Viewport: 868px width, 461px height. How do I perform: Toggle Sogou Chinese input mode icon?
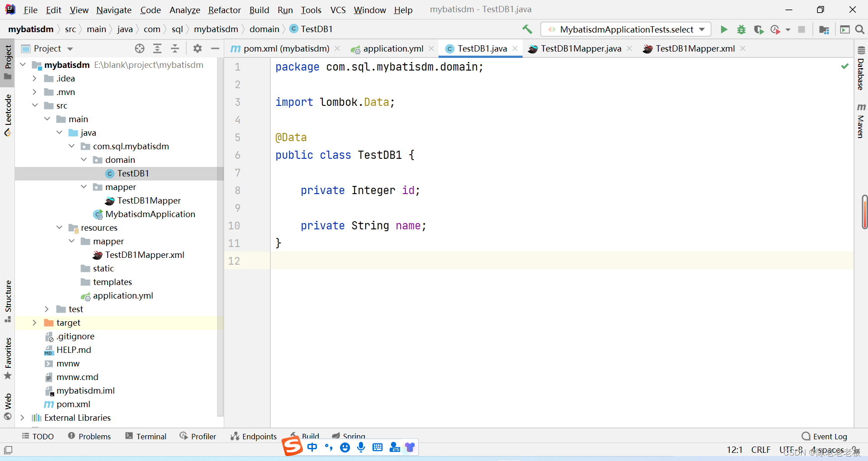point(312,447)
